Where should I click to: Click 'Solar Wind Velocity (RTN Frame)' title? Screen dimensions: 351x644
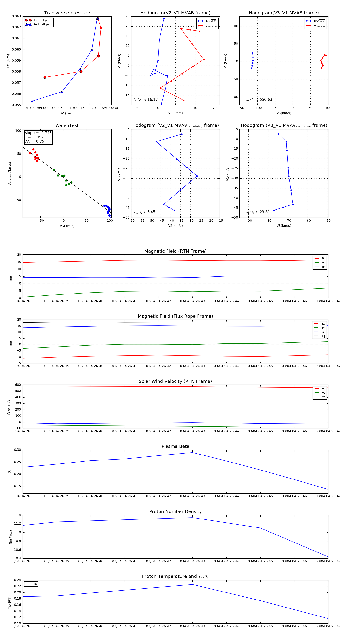point(175,381)
